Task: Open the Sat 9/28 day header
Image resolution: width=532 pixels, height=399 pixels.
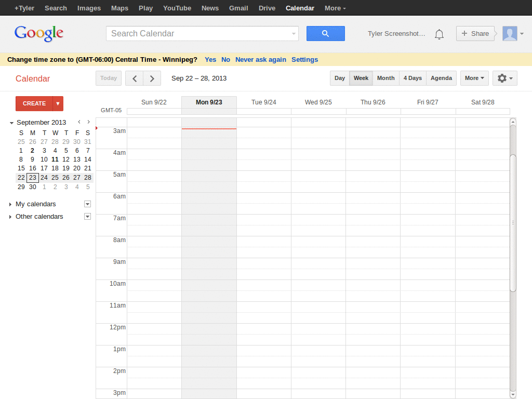Action: (483, 102)
